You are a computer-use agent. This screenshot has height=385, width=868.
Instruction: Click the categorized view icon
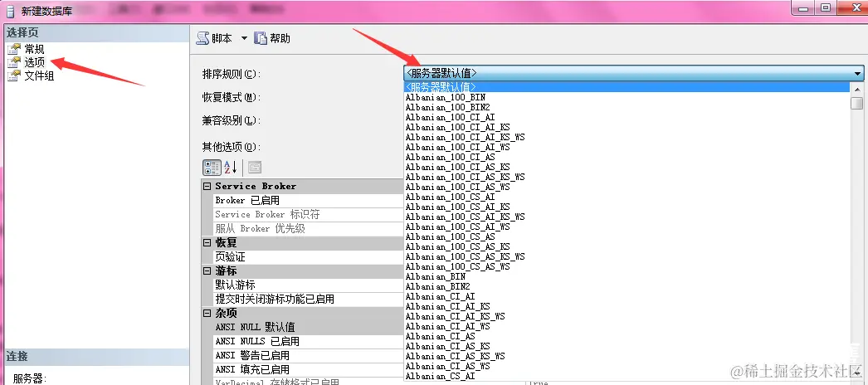coord(212,167)
